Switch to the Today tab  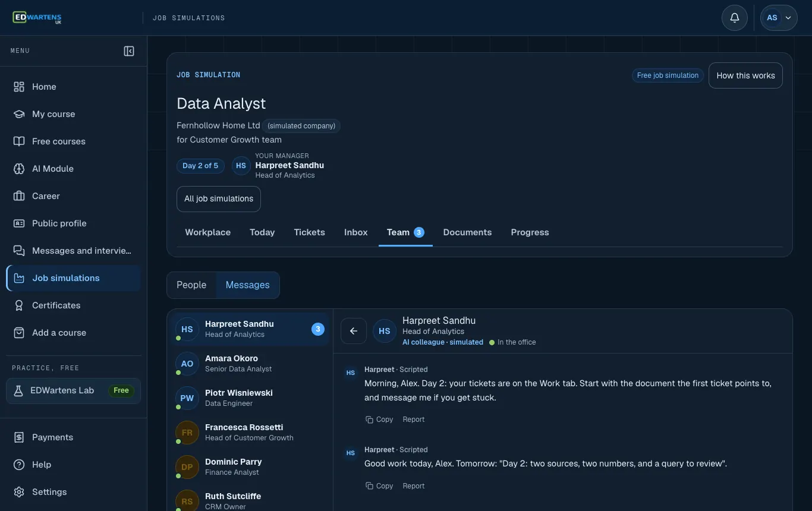[x=262, y=232]
